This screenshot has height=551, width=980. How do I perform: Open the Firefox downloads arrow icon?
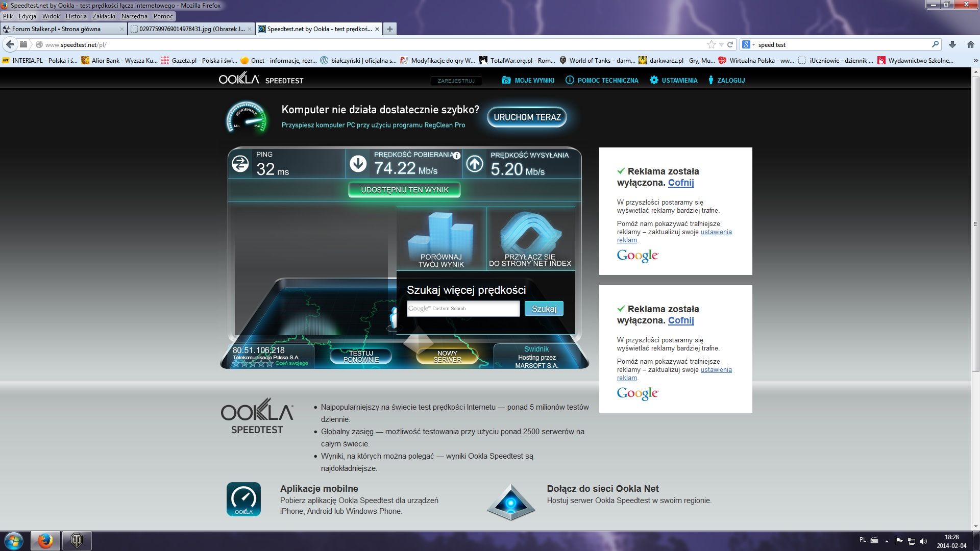point(952,44)
